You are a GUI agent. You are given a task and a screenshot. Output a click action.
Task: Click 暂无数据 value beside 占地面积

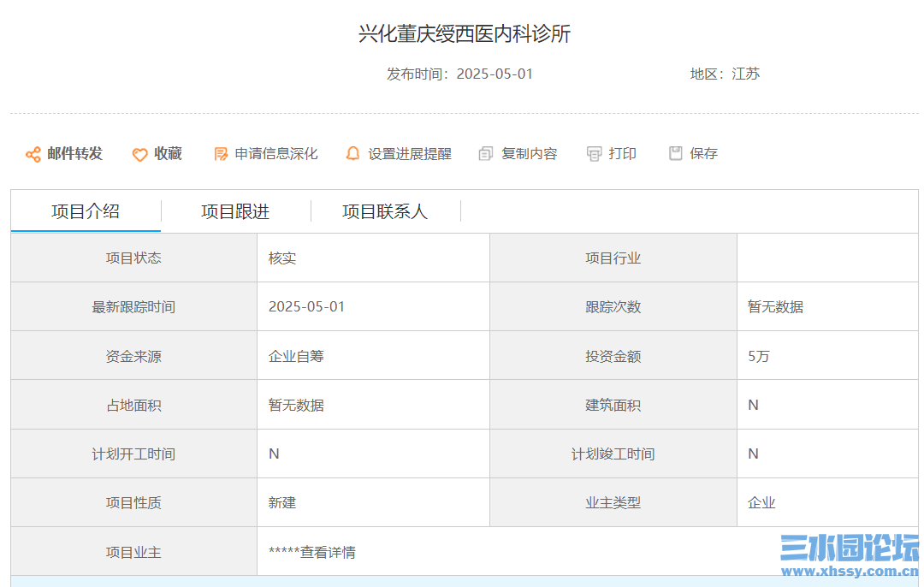click(296, 405)
